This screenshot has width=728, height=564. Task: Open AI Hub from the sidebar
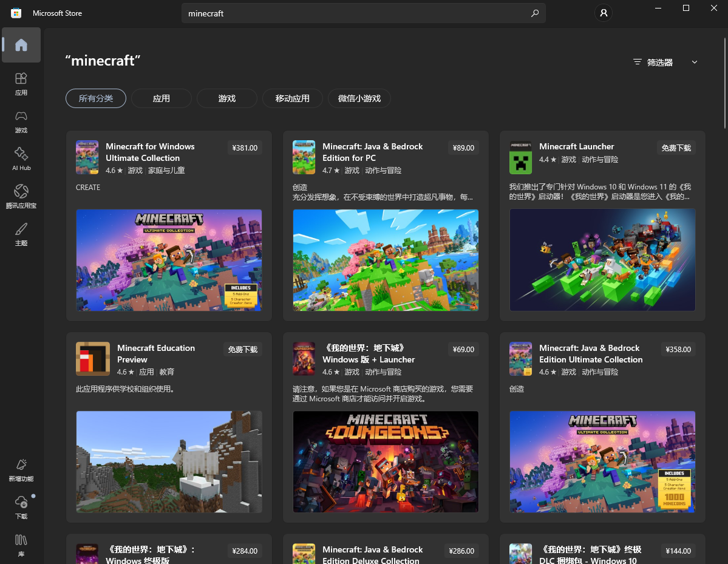(x=21, y=159)
